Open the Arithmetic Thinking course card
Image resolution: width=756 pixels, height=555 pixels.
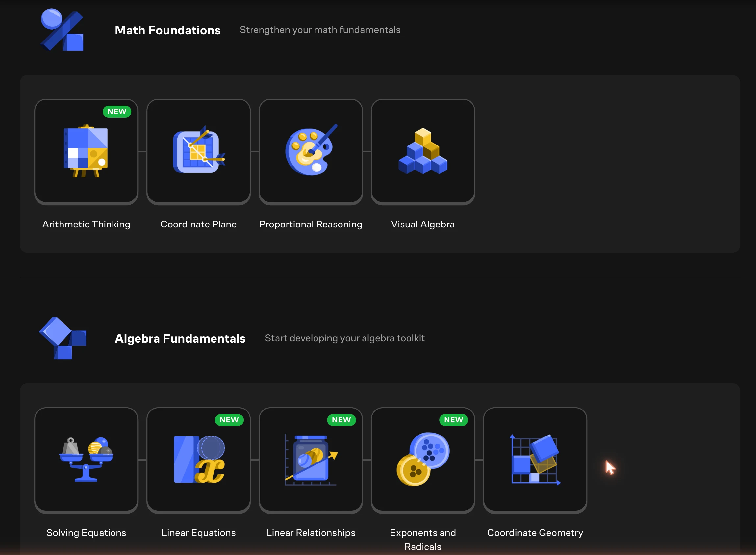pos(86,151)
